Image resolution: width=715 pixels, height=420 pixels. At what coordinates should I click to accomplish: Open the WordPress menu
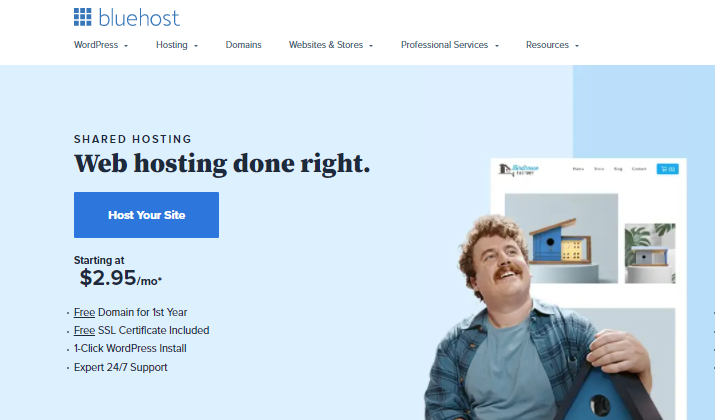click(96, 45)
